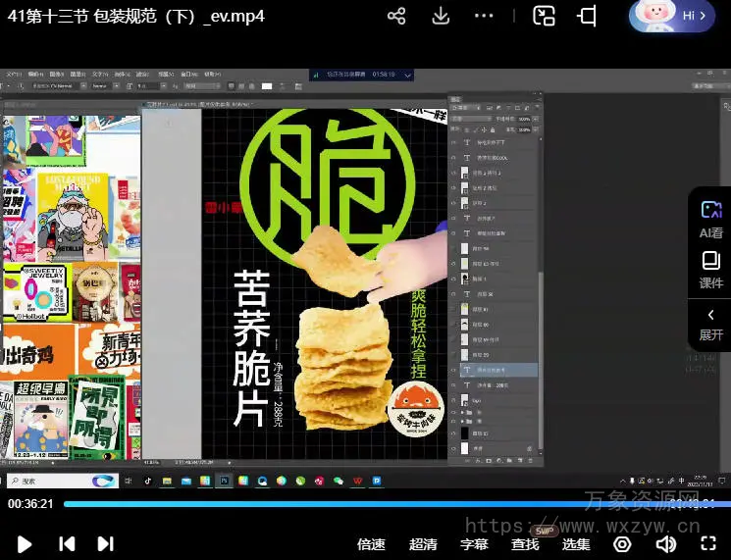Open the AI看 panel icon
Screen dimensions: 731x560
click(x=710, y=218)
